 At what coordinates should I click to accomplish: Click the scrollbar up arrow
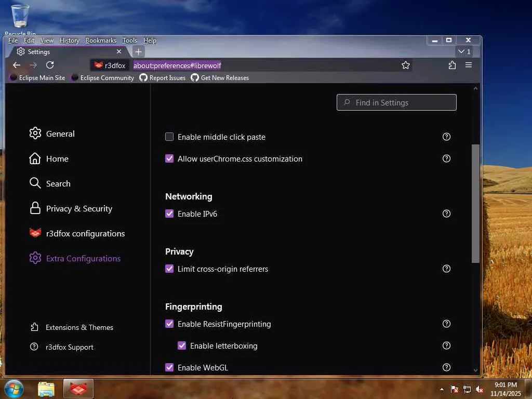[475, 88]
